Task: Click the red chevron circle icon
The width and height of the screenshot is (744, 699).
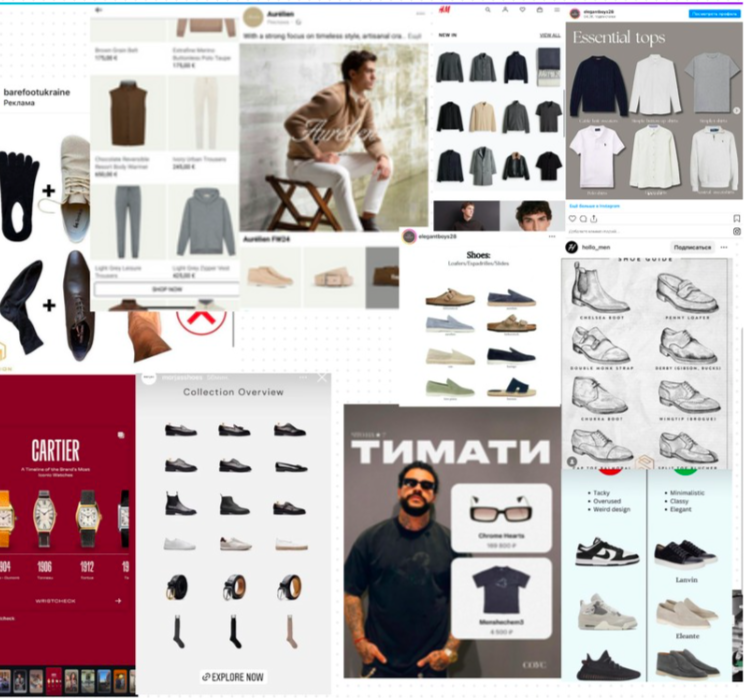Action: (x=201, y=322)
